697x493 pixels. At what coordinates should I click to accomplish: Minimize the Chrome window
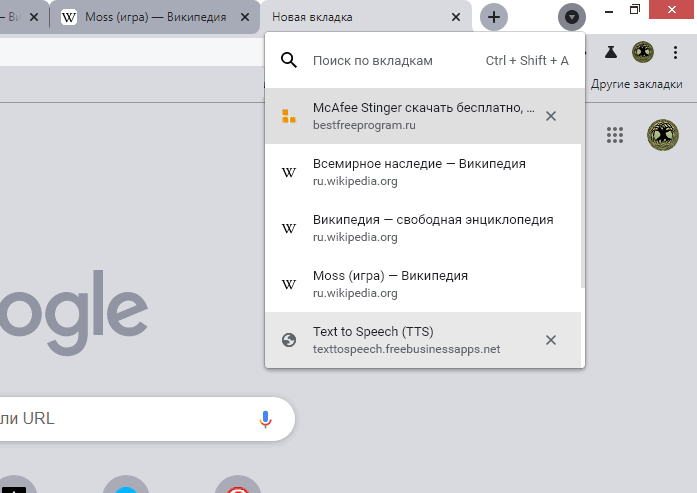[609, 11]
